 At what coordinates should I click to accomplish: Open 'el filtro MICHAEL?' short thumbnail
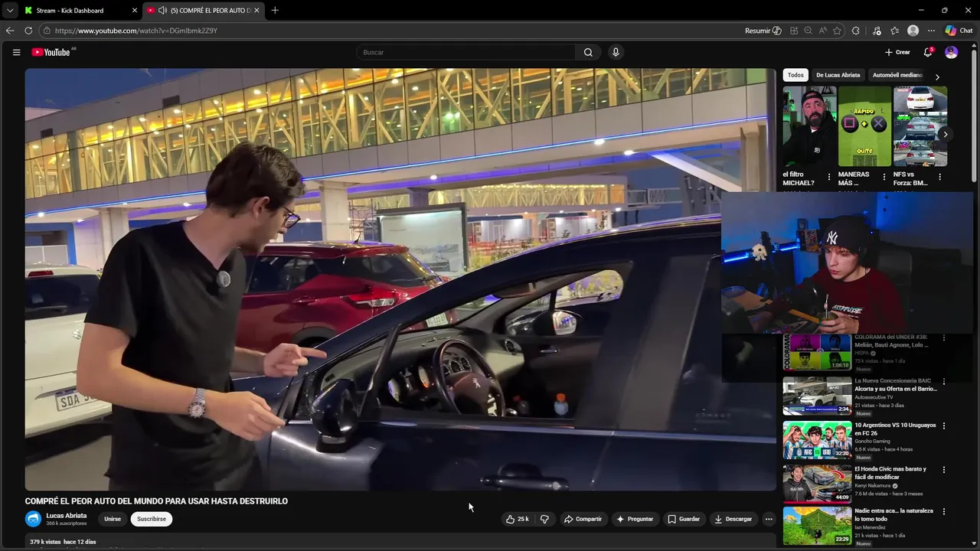click(809, 126)
